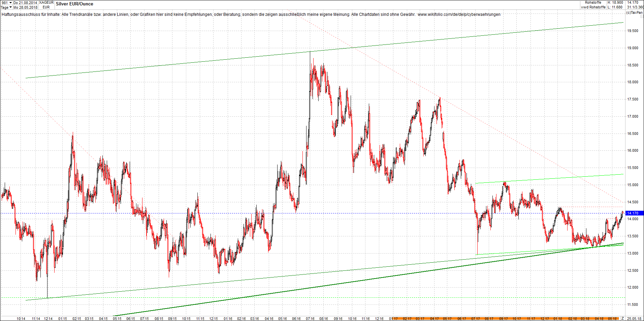Click the (c)Tai-Pan copyright label
644x321 pixels.
point(634,12)
